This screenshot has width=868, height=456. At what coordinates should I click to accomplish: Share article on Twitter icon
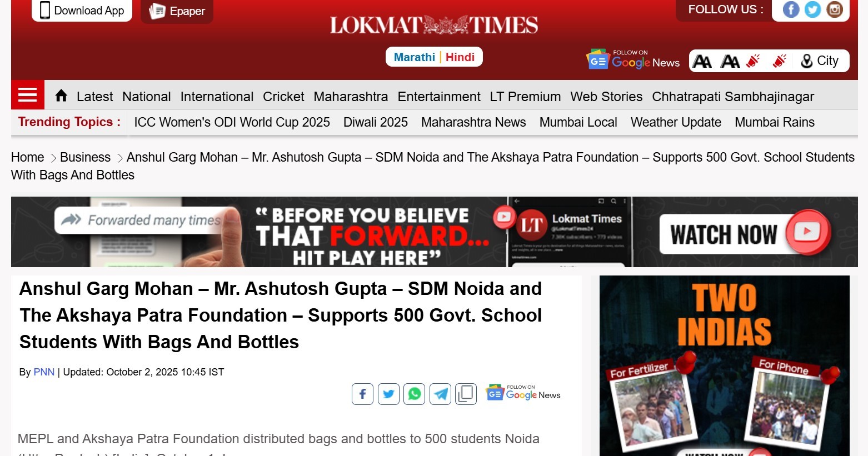[388, 394]
